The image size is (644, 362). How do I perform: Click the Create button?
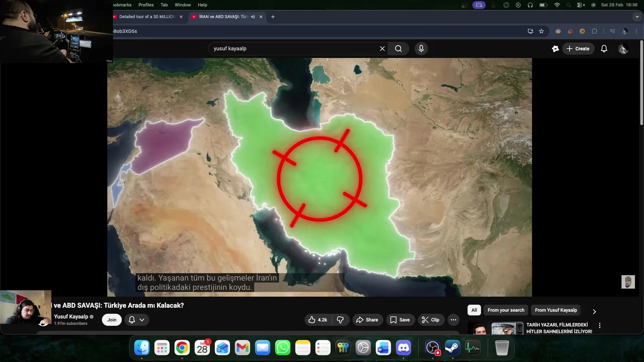[x=578, y=49]
